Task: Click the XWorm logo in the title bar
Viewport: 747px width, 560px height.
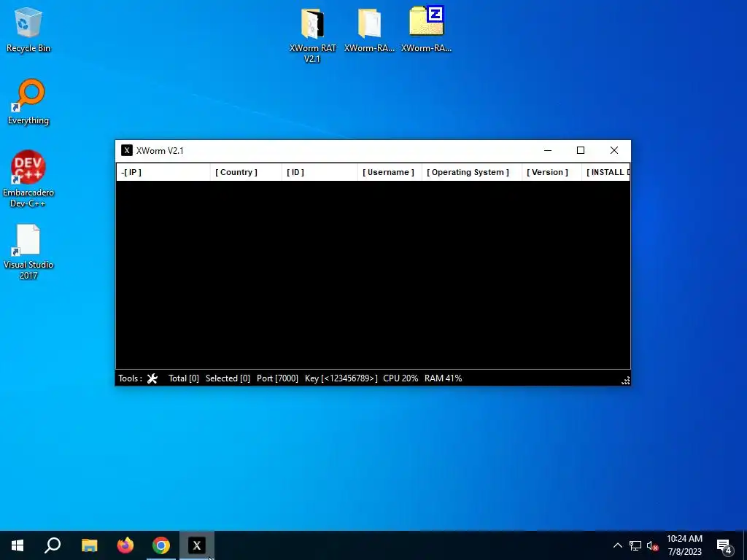Action: click(127, 150)
